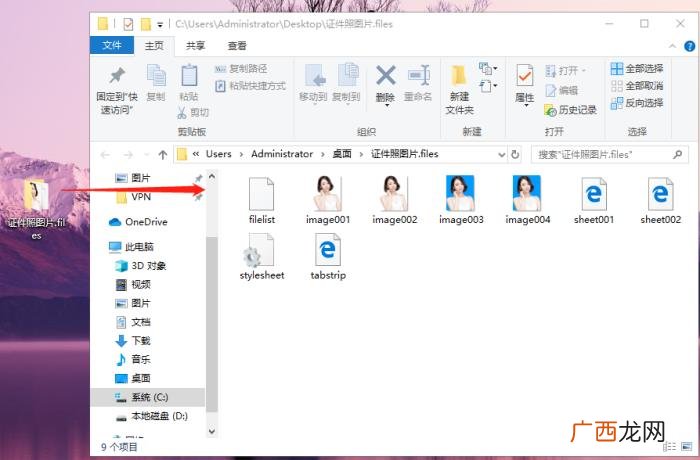Click Administrator in address breadcrumb
The image size is (700, 460).
coord(282,154)
